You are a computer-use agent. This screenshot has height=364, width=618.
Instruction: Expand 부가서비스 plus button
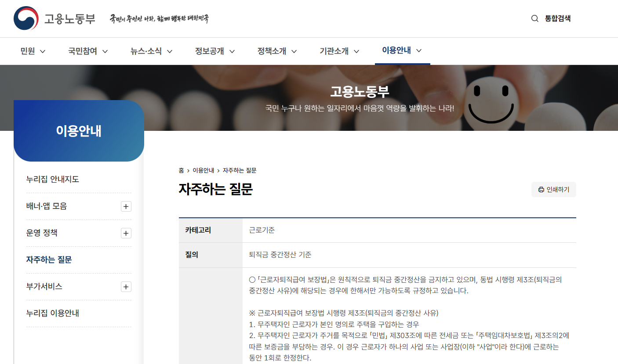126,287
